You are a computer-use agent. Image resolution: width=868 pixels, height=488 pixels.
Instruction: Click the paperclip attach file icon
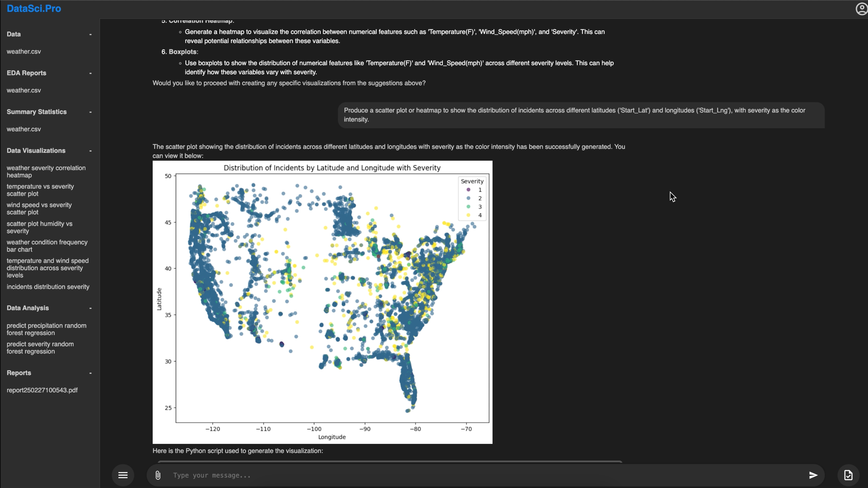158,475
